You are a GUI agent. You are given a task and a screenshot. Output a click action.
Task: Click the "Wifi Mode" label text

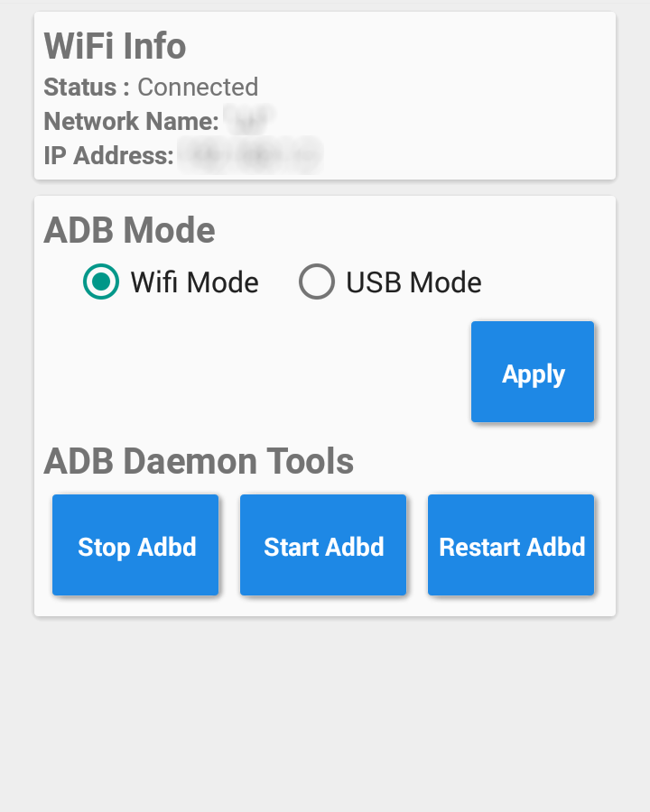click(194, 282)
